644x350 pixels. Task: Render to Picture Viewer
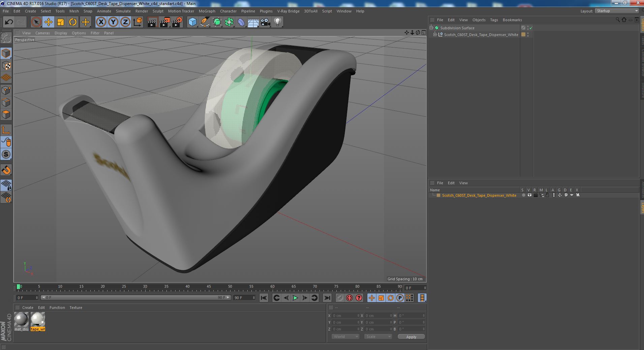pyautogui.click(x=165, y=22)
